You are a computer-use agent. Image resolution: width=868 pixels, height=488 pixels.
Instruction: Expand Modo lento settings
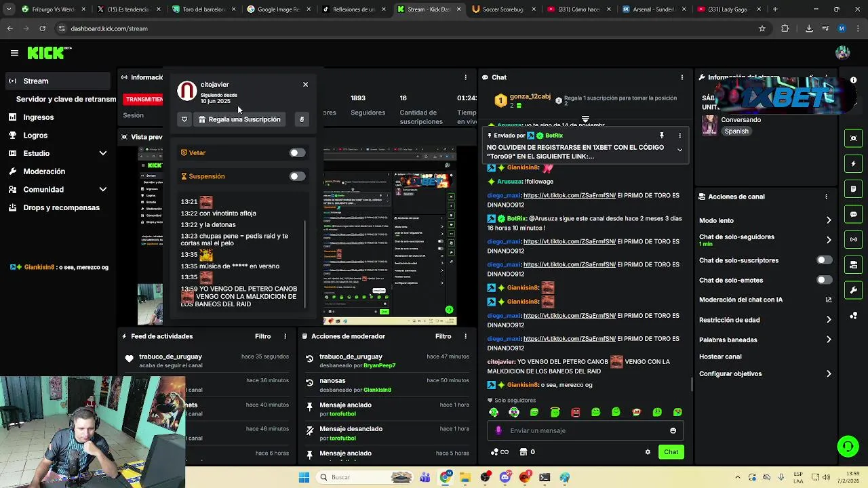pyautogui.click(x=829, y=220)
